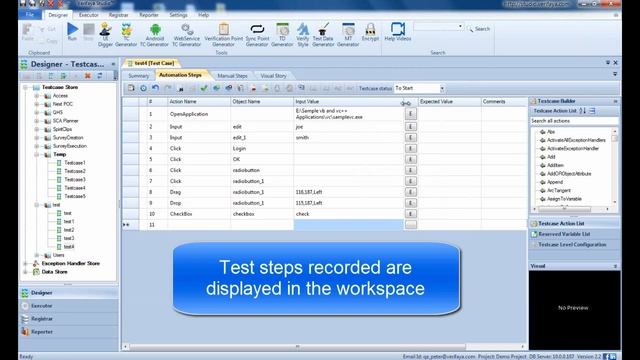Switch to the Executor ribbon tab
Screen dimensions: 640x360
89,15
